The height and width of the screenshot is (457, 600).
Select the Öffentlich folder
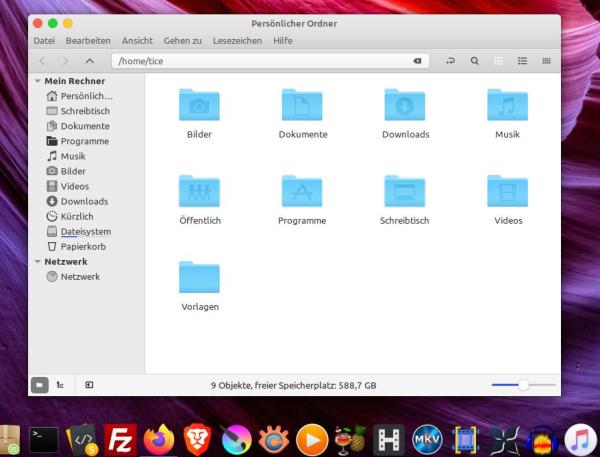(x=199, y=191)
